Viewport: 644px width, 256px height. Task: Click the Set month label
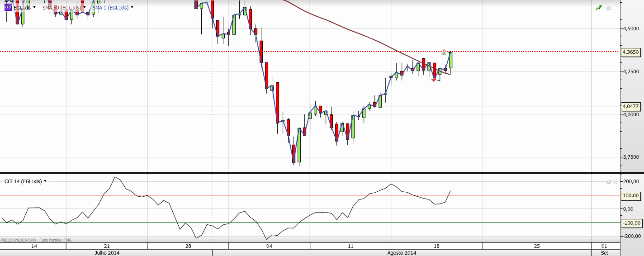click(605, 253)
